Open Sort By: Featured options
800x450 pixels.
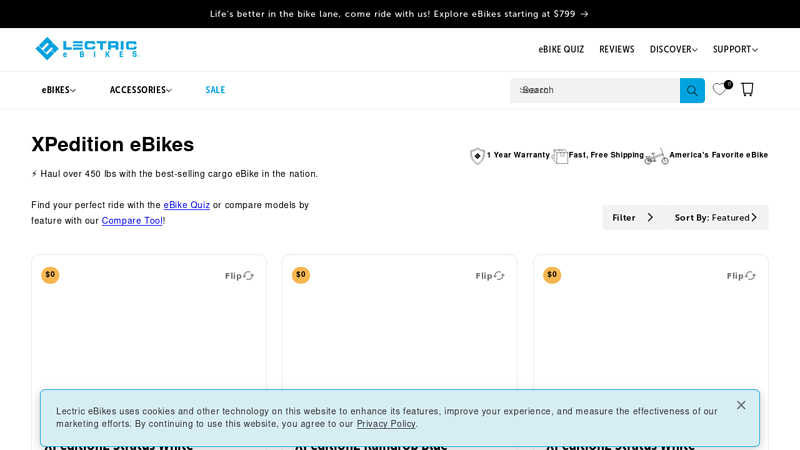coord(716,217)
